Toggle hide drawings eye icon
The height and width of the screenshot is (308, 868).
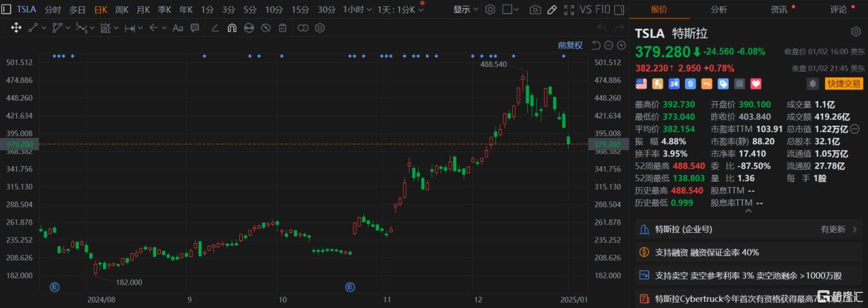[267, 28]
